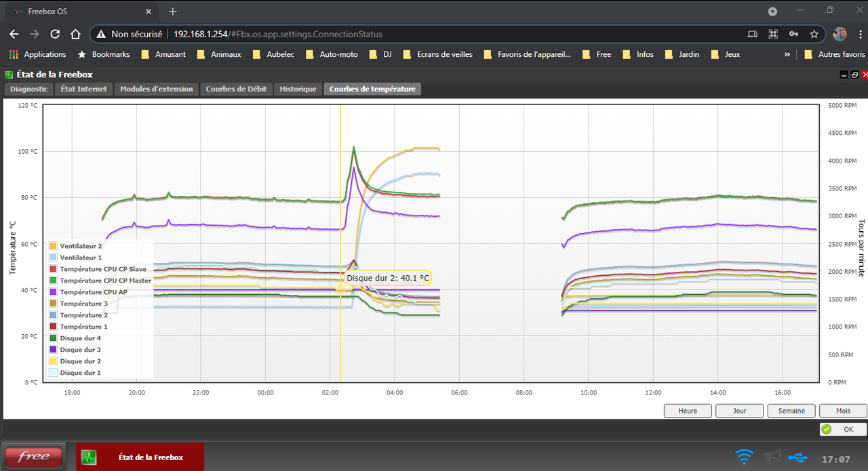Click the Disque dur 4 legend swatch

[53, 338]
